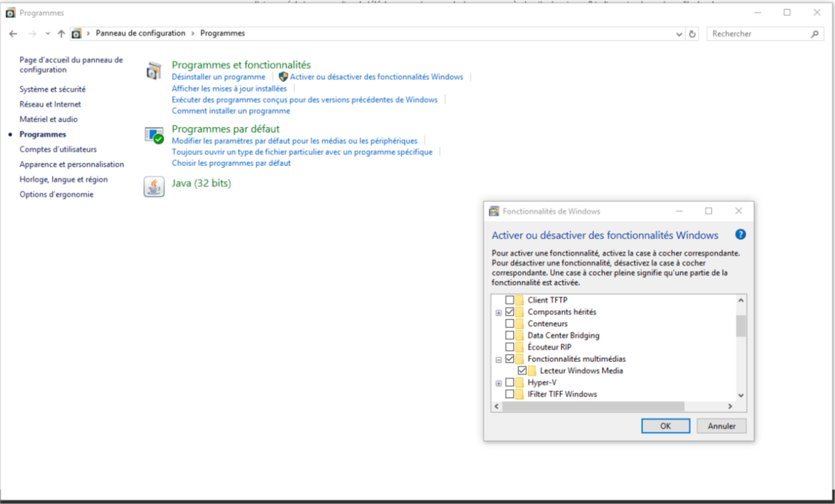
Task: Click the chevron after Panneau de configuration
Action: tap(193, 33)
